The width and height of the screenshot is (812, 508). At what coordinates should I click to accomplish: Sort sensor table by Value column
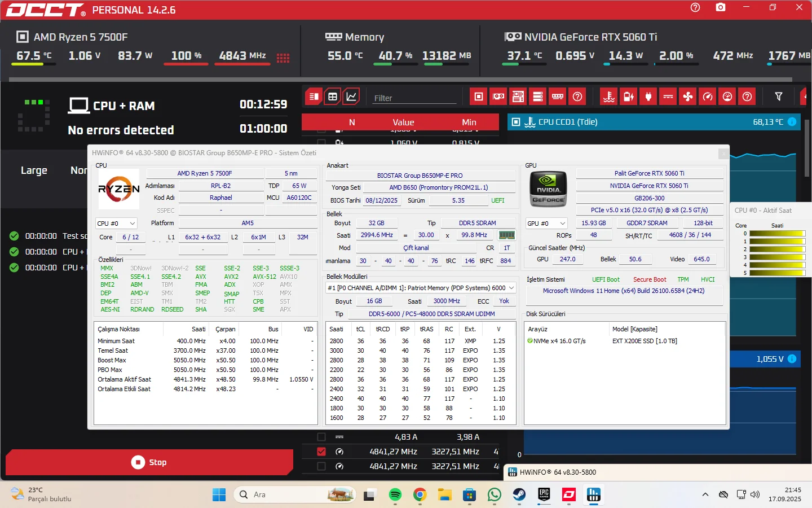point(403,122)
